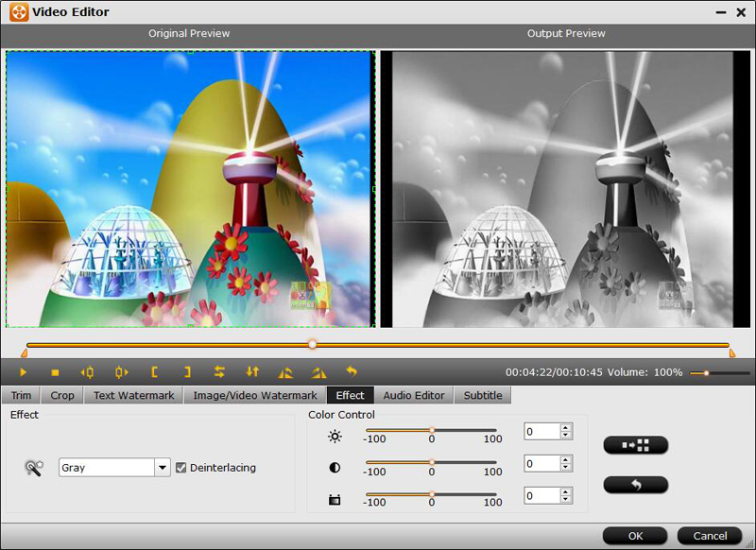Step to the previous frame
This screenshot has height=550, width=756.
[x=88, y=372]
